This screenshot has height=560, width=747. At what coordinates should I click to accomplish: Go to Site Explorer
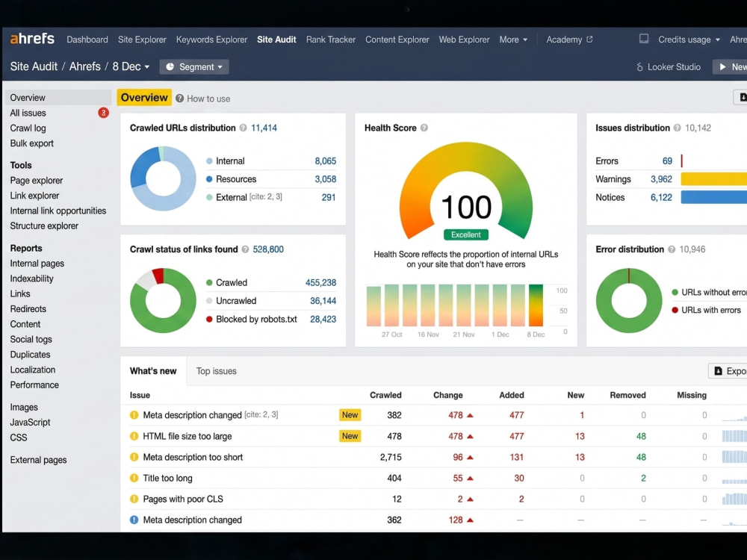(142, 40)
